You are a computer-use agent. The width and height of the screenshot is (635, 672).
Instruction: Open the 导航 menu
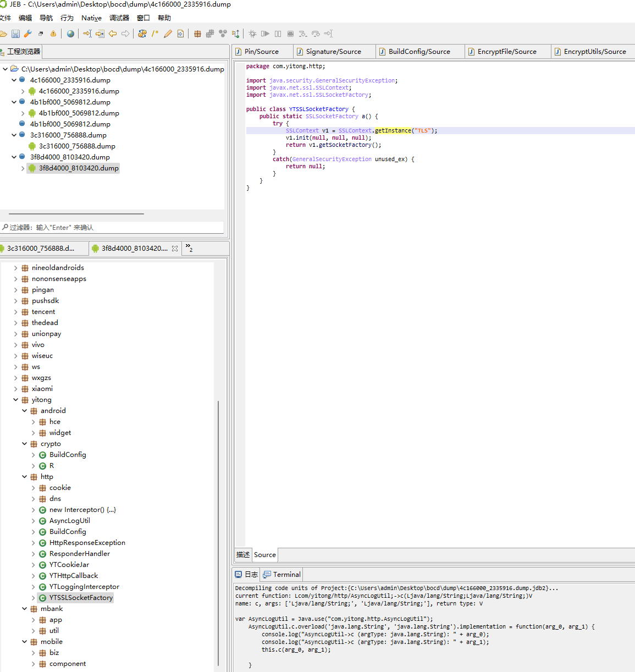(46, 18)
